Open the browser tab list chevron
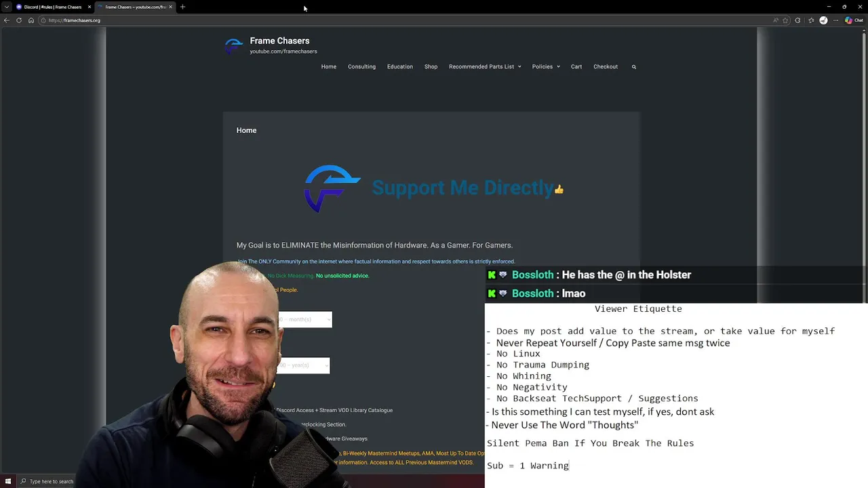868x488 pixels. click(x=7, y=7)
